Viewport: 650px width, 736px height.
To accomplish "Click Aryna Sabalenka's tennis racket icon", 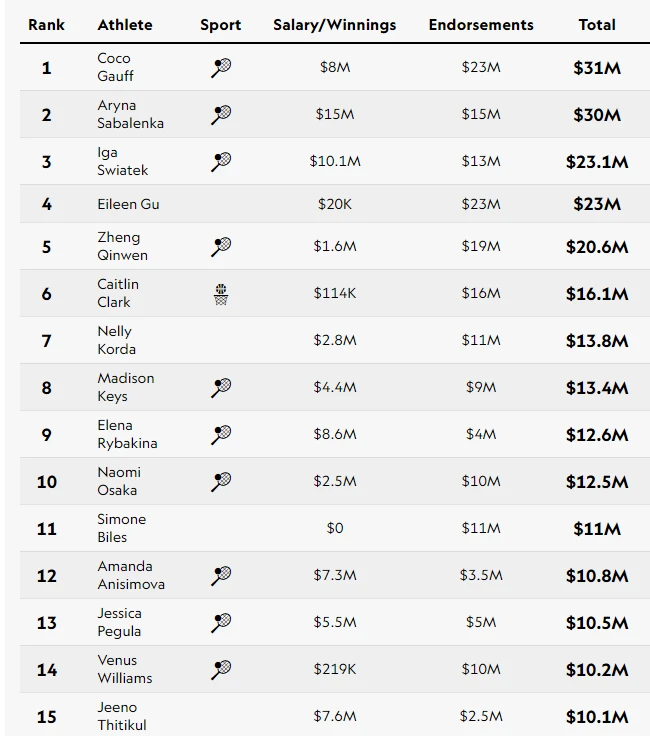I will (221, 115).
